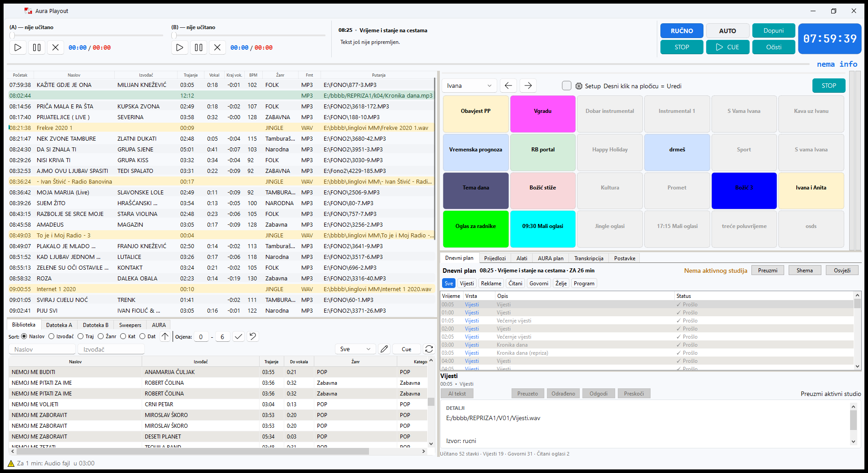Reset rating filter with undo icon
Screen dimensions: 868x473
253,336
